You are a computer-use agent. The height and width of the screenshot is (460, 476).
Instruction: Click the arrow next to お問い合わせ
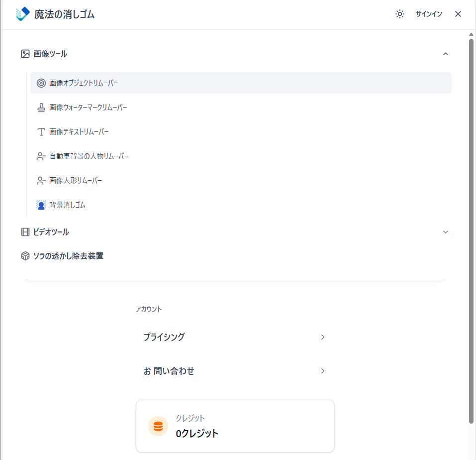tap(323, 371)
